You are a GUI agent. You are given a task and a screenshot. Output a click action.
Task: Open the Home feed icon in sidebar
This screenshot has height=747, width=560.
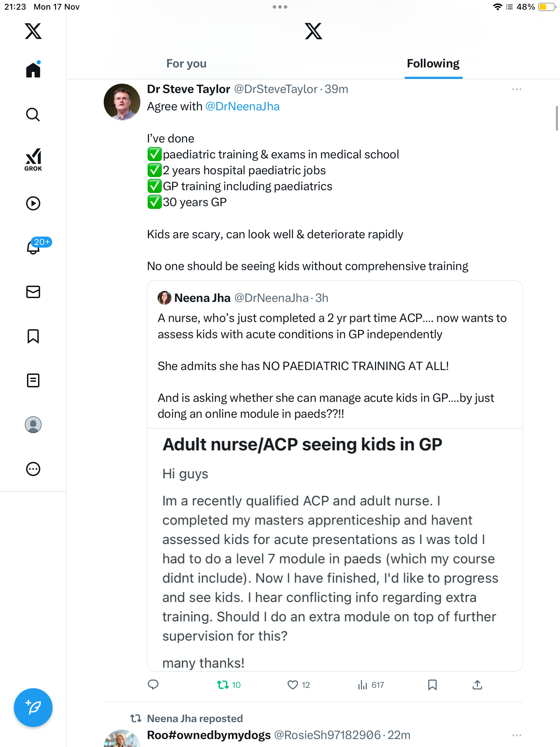pos(33,70)
